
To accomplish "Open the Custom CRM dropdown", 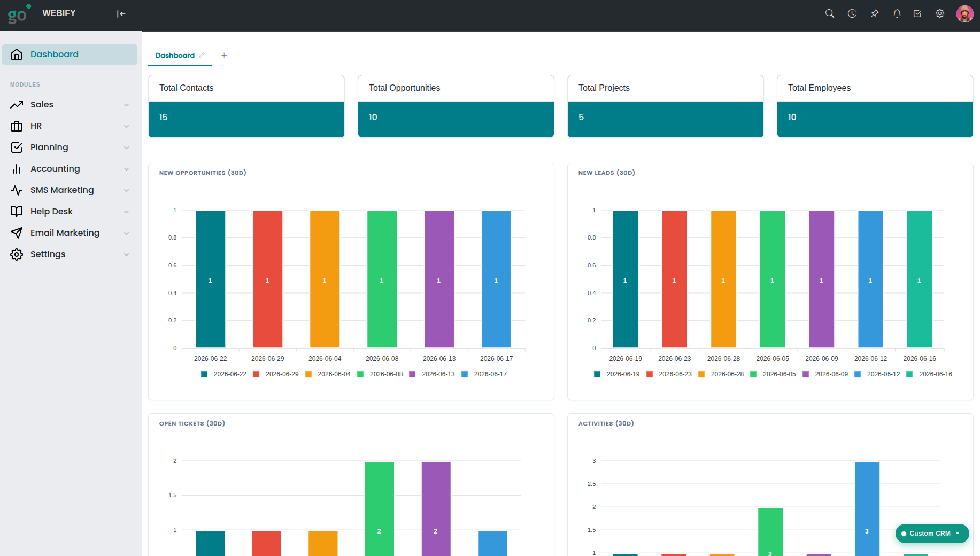I will [932, 534].
